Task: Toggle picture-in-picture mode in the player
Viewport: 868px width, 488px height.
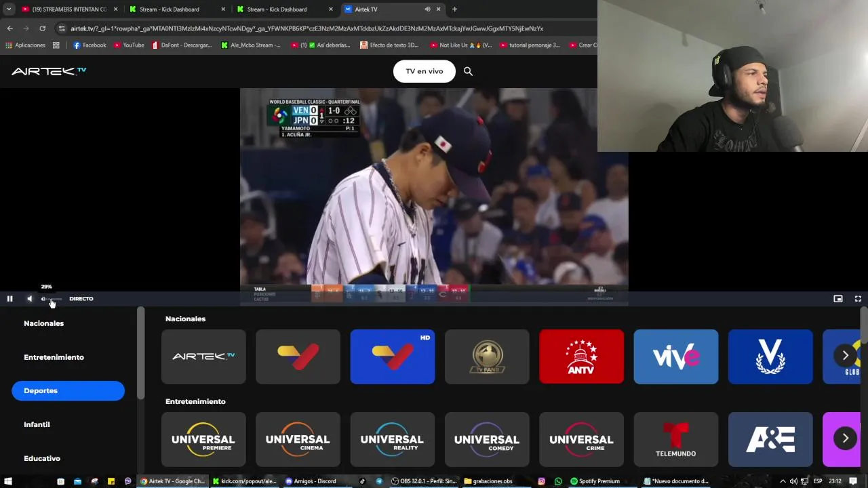Action: pyautogui.click(x=838, y=299)
